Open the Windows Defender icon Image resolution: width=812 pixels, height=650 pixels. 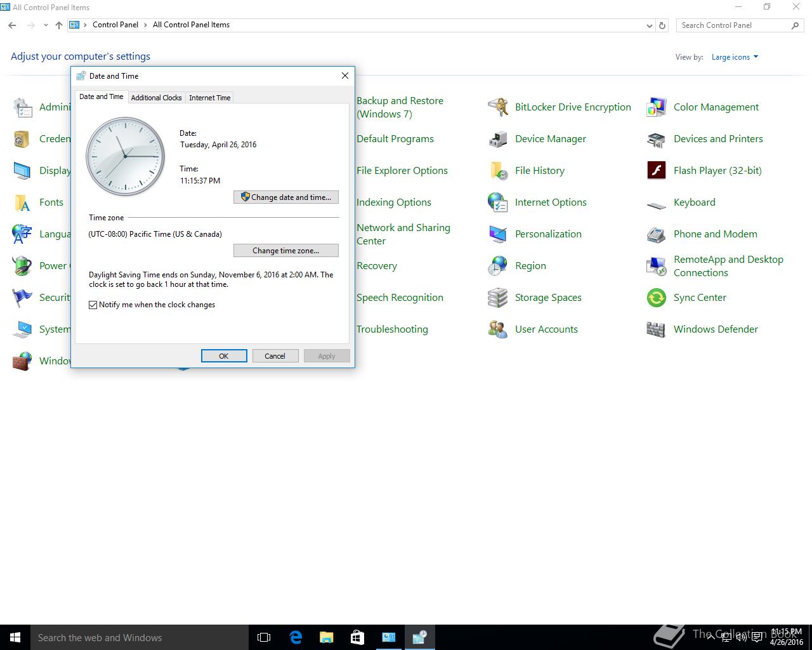point(657,329)
